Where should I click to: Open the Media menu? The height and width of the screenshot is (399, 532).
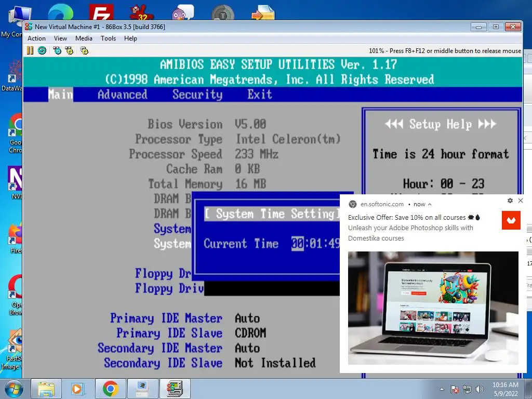(x=84, y=38)
